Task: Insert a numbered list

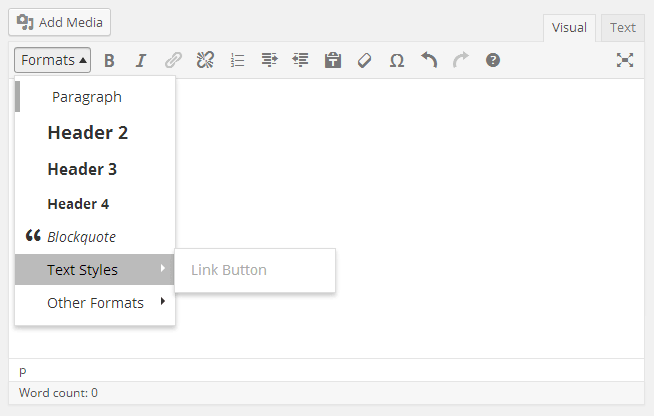Action: (237, 61)
